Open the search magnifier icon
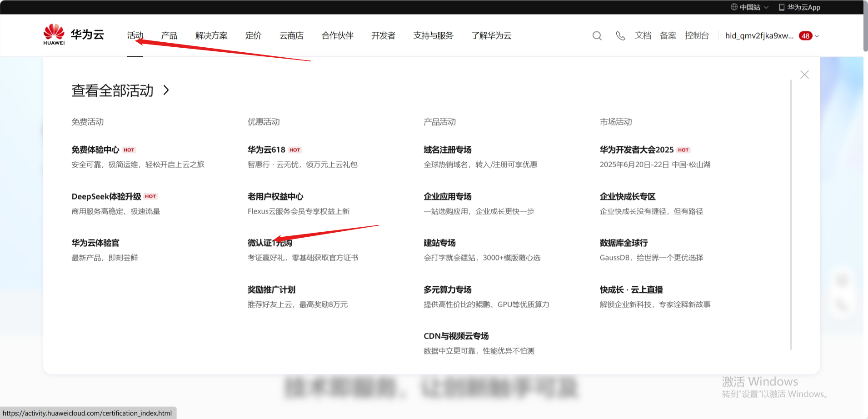Image resolution: width=868 pixels, height=419 pixels. point(597,36)
